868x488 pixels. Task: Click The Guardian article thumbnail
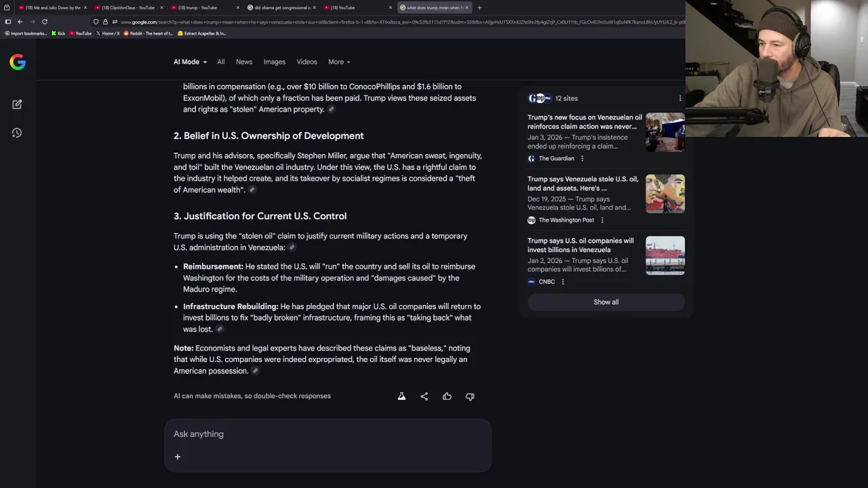click(x=665, y=132)
